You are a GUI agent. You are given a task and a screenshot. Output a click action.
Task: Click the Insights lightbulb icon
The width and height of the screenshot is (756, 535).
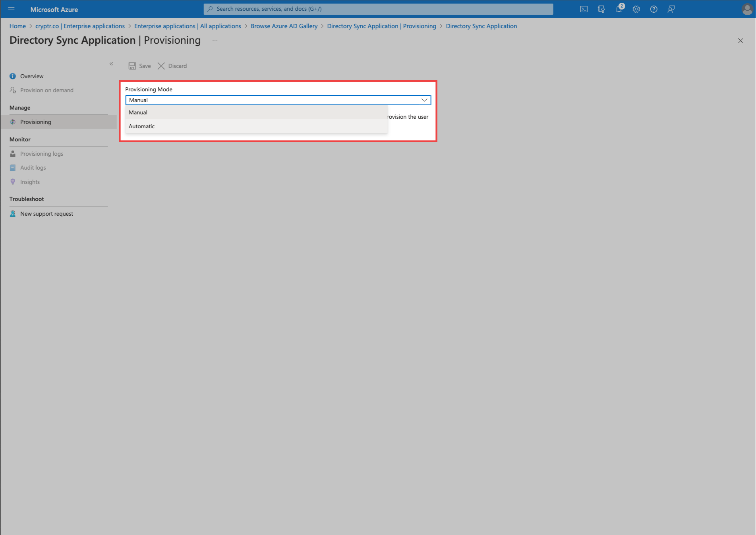click(13, 182)
